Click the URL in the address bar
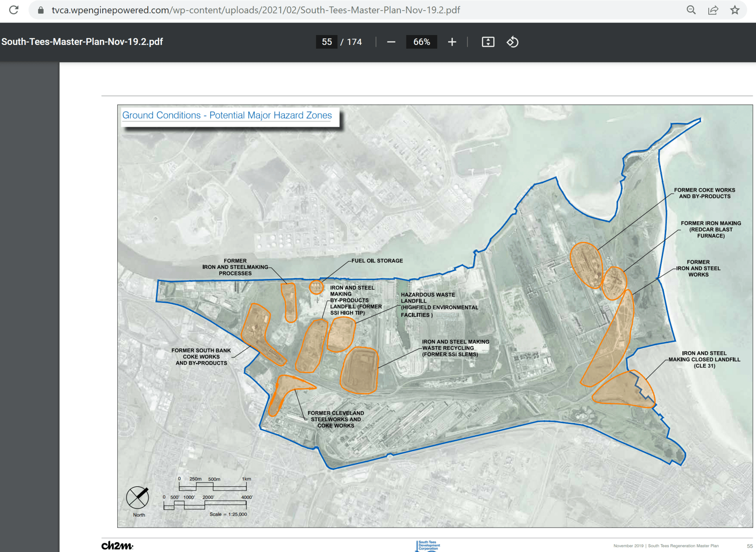The image size is (756, 552). (x=256, y=10)
